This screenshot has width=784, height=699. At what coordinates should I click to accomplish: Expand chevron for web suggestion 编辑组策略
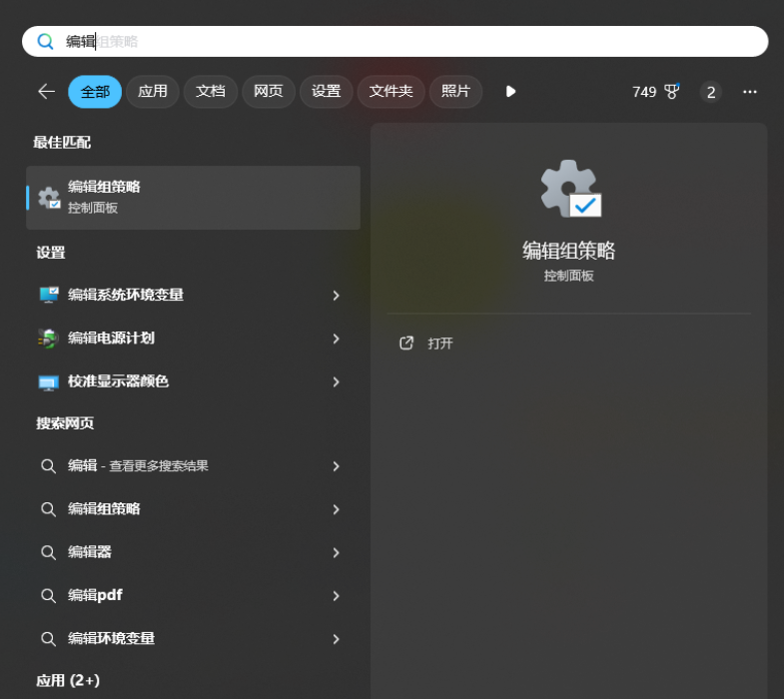click(336, 509)
